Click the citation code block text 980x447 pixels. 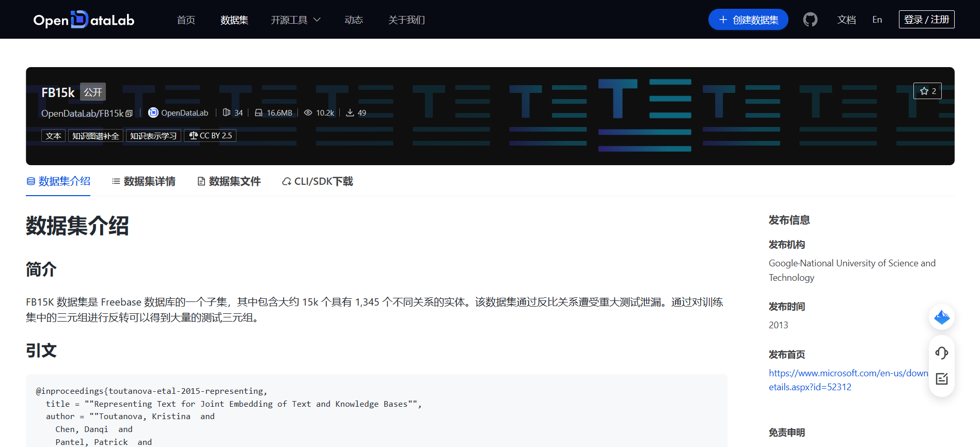[x=376, y=411]
